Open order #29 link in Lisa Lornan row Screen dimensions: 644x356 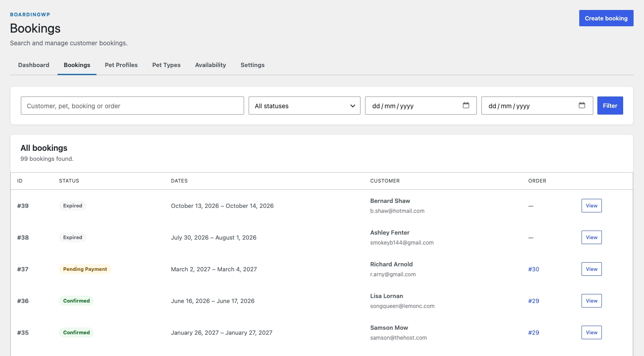533,301
